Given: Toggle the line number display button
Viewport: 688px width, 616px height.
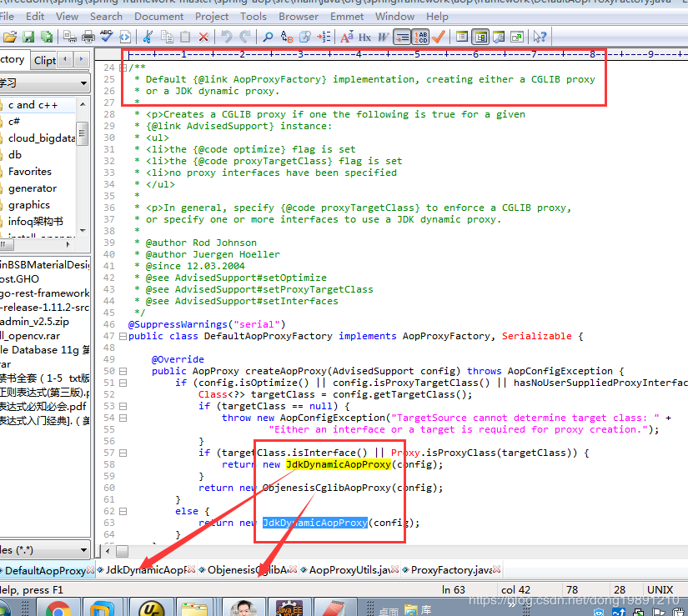Looking at the screenshot, I should point(420,37).
